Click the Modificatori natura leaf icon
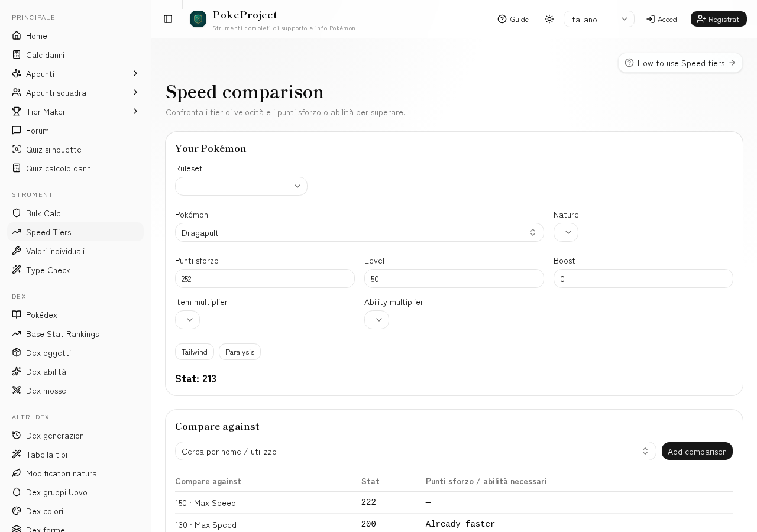This screenshot has width=757, height=532. click(17, 473)
